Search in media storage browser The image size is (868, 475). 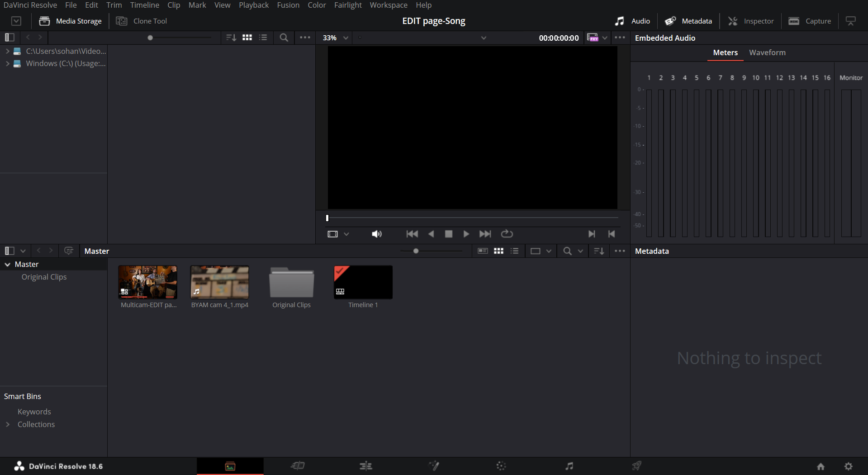point(284,38)
